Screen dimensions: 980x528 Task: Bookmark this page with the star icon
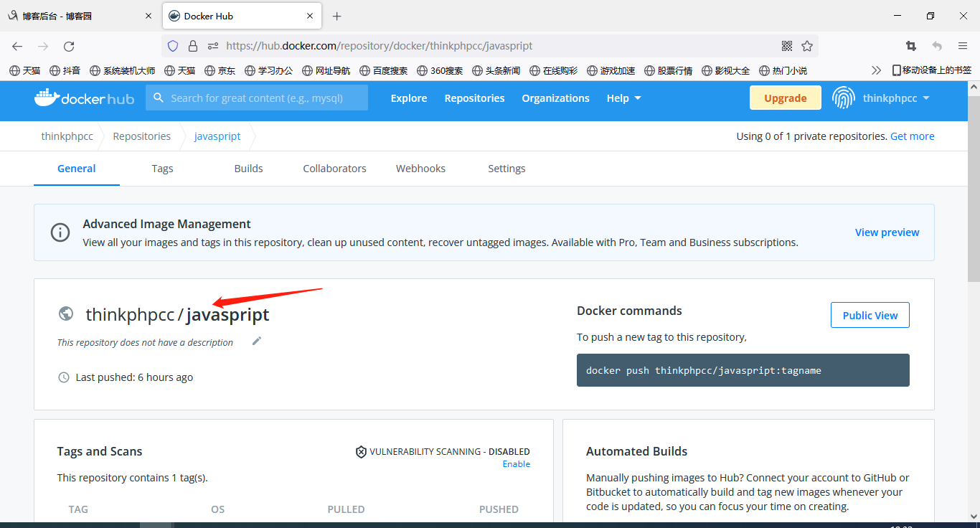807,46
